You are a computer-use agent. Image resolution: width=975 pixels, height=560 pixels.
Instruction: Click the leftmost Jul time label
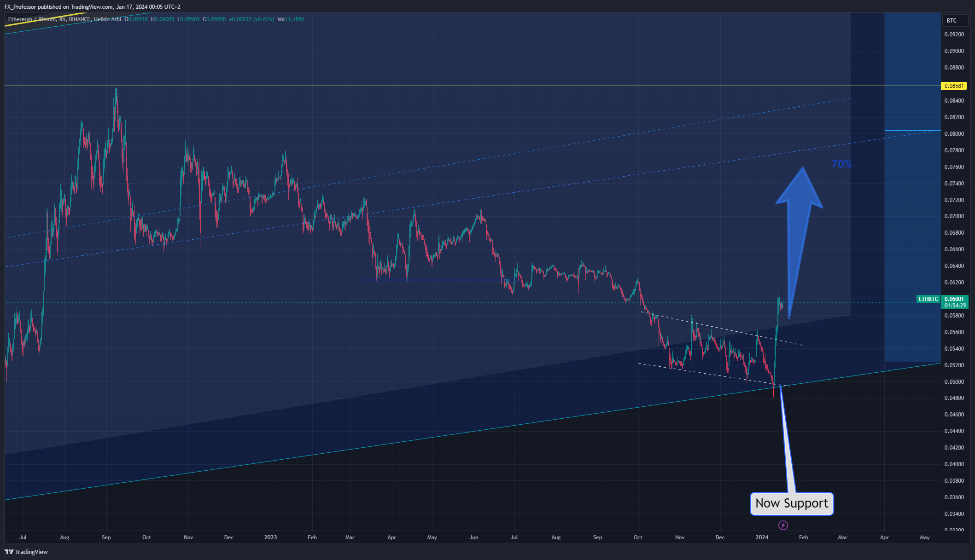[x=23, y=537]
